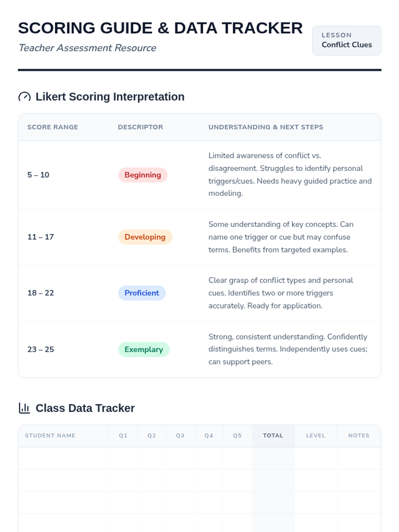Click the gauge icon beside Likert Scoring Interpretation

pyautogui.click(x=24, y=97)
